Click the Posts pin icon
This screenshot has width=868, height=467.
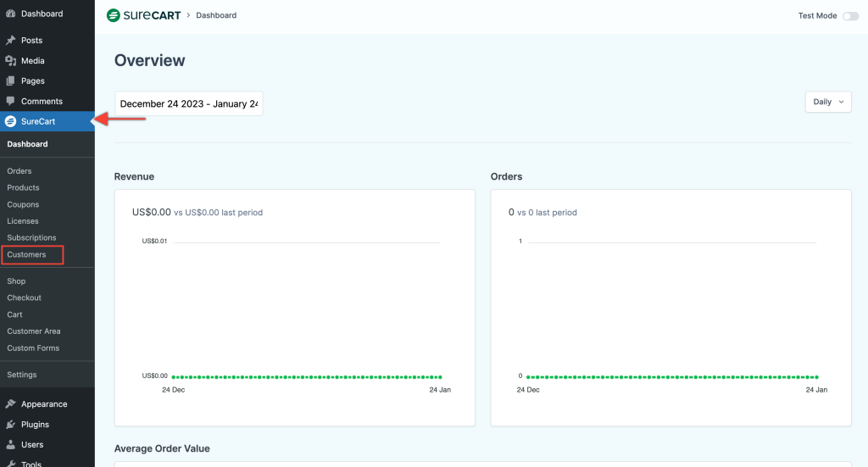10,41
